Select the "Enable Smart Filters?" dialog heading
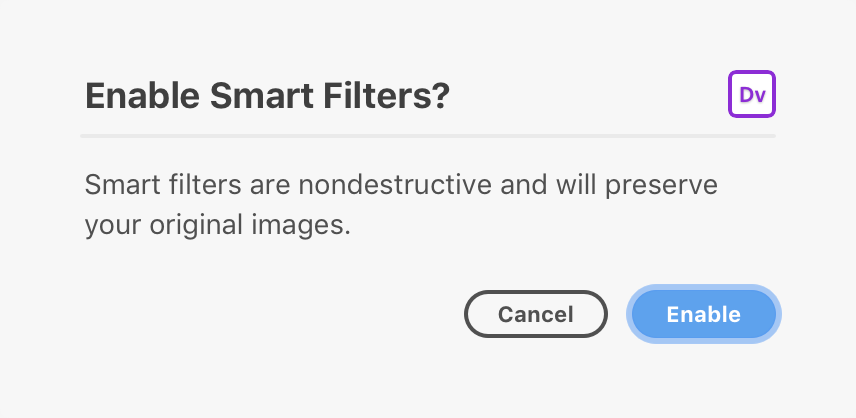Screen dimensions: 856x418 267,95
